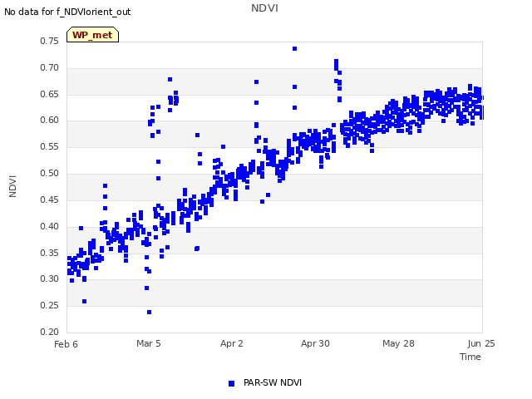Select the 'No data for f_NDVIorient_out' message

pos(67,12)
